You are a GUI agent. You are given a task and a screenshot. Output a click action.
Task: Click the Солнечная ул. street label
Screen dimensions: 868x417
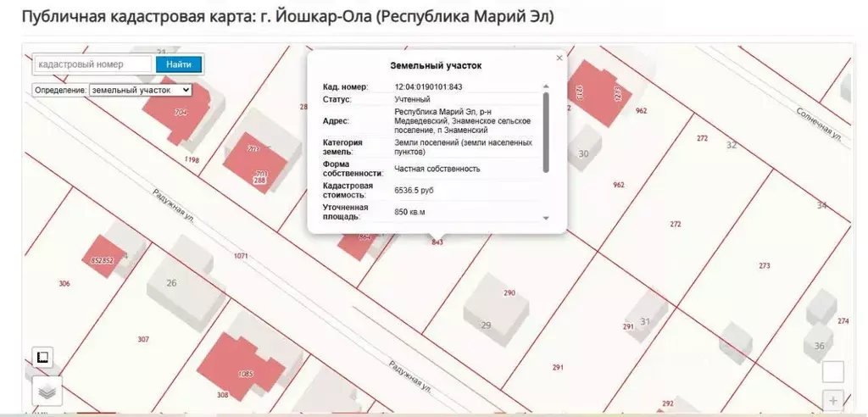tap(820, 124)
